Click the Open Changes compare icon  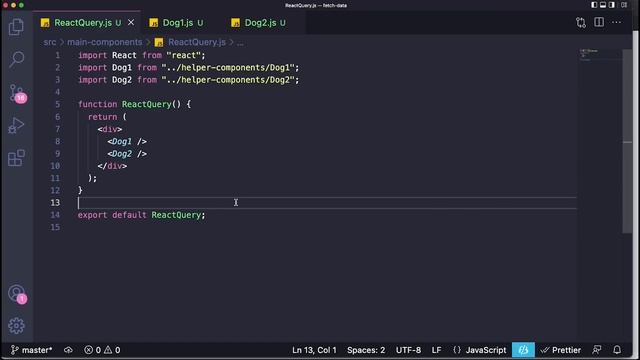(581, 22)
